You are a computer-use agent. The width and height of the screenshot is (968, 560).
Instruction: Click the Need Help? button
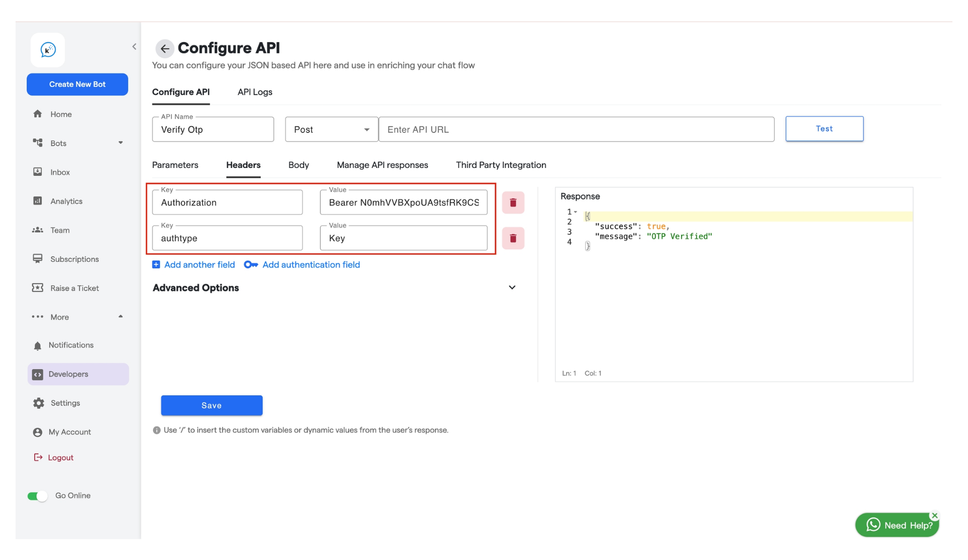pos(897,525)
